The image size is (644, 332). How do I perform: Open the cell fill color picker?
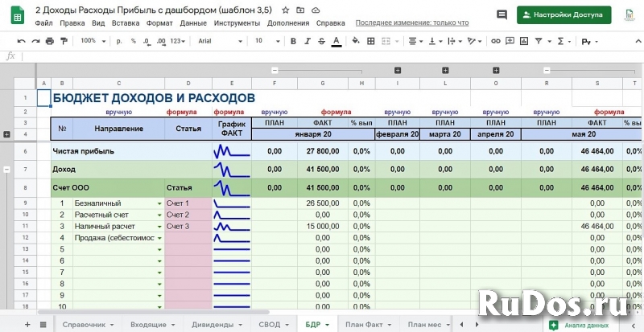click(356, 40)
